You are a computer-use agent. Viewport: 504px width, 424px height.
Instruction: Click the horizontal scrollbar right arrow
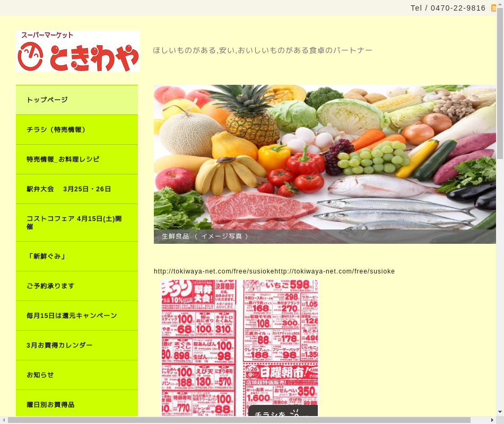(492, 420)
